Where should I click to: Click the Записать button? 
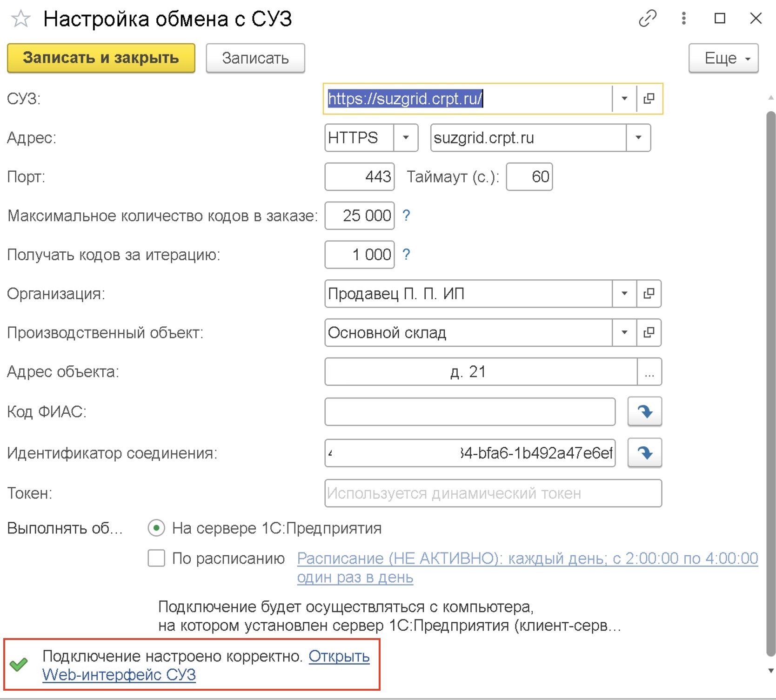(255, 58)
